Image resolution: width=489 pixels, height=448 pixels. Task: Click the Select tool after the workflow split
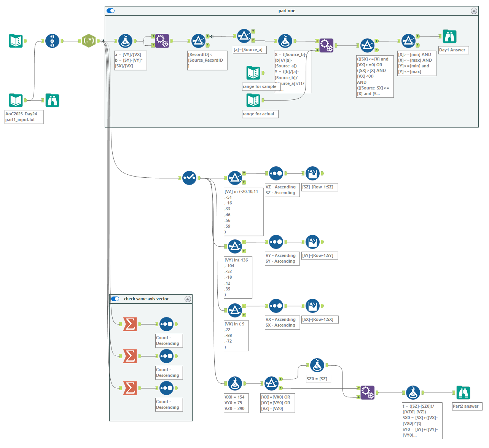click(x=189, y=178)
